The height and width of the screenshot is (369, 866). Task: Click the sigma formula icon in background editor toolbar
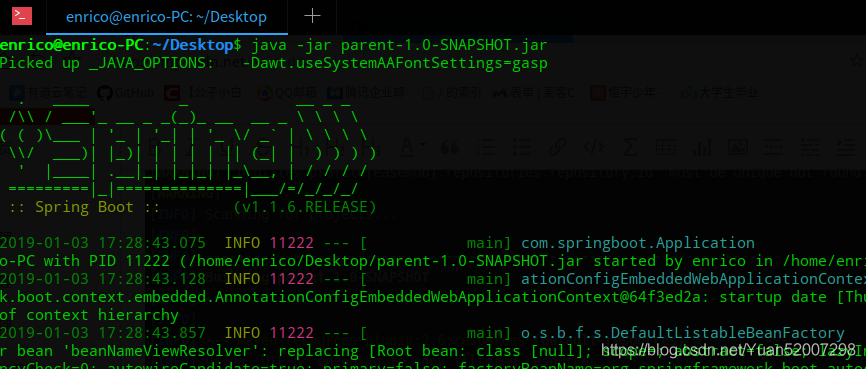(x=630, y=146)
